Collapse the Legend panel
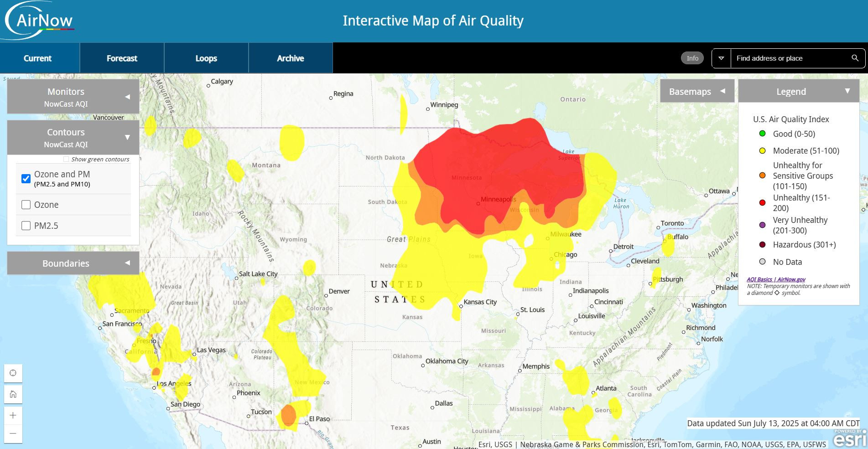 click(x=799, y=91)
